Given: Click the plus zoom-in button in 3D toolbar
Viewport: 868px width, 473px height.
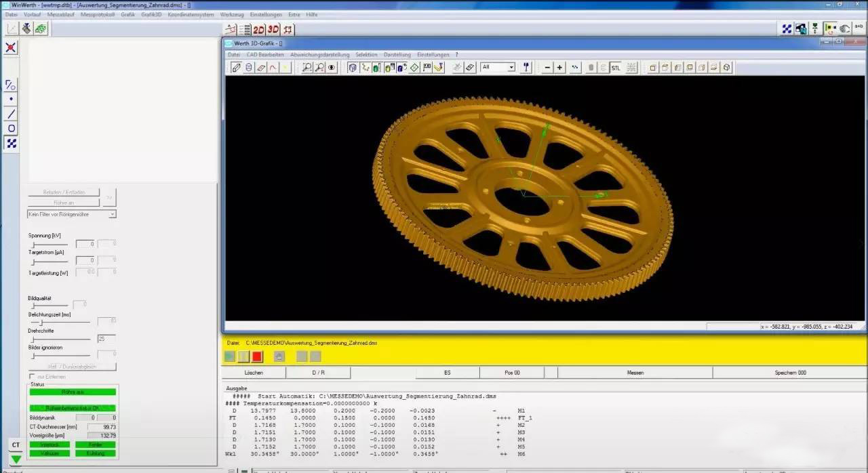Looking at the screenshot, I should [x=559, y=67].
